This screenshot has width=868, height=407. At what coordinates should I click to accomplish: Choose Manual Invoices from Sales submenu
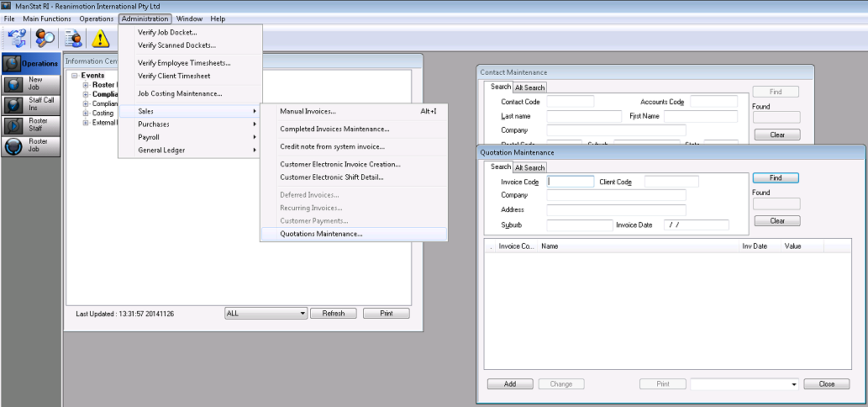pyautogui.click(x=308, y=111)
